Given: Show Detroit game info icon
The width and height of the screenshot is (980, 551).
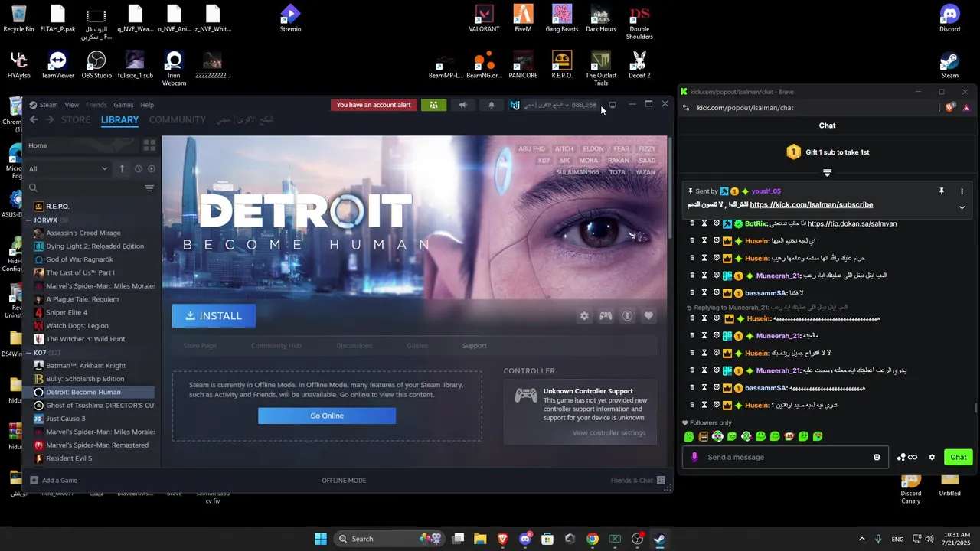Looking at the screenshot, I should click(627, 316).
